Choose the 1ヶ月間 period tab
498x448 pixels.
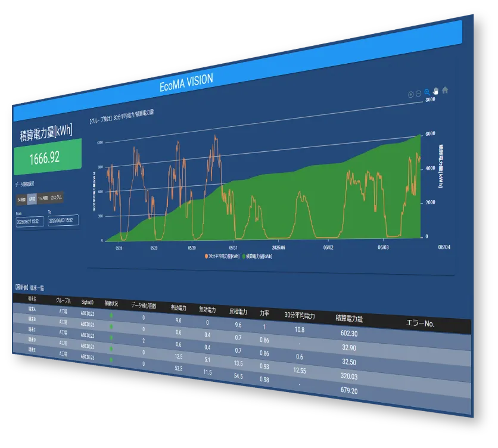pos(43,198)
